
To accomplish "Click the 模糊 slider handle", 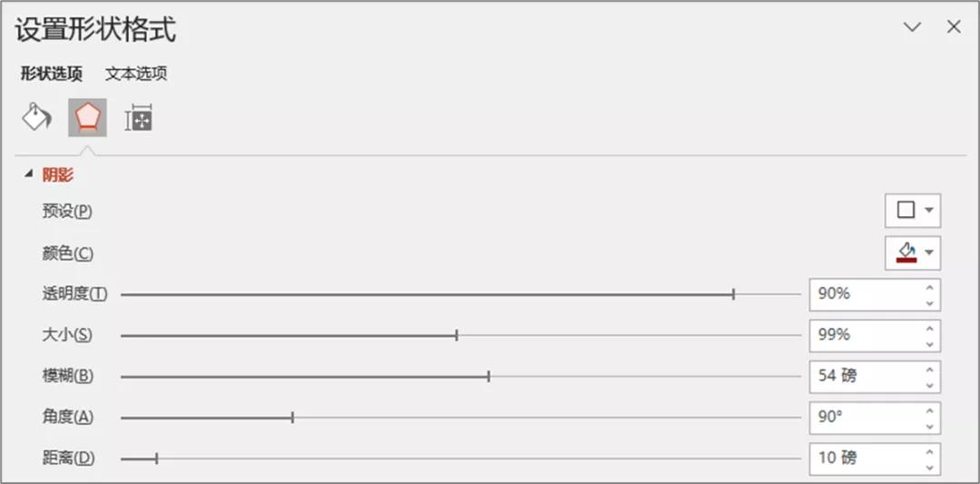I will [x=489, y=376].
